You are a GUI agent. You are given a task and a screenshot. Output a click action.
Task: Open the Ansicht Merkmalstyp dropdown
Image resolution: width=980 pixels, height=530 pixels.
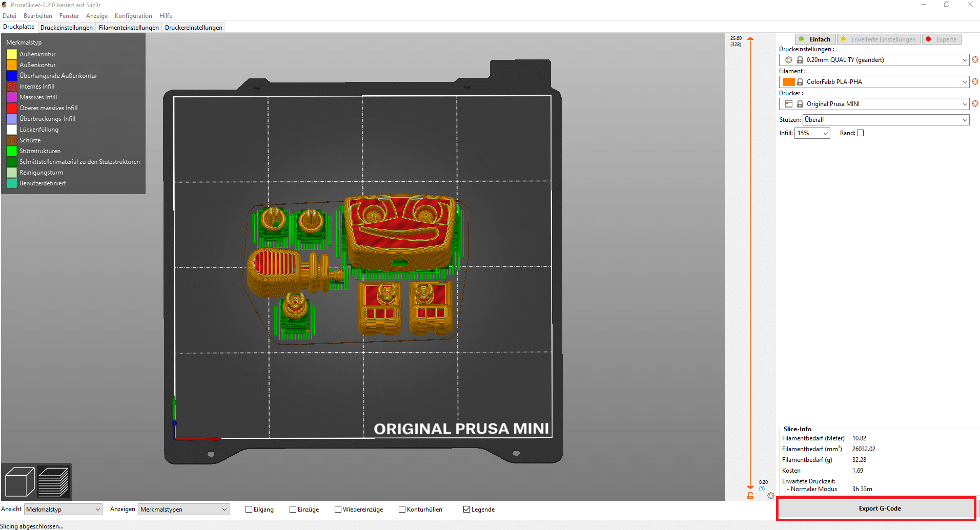tap(63, 510)
